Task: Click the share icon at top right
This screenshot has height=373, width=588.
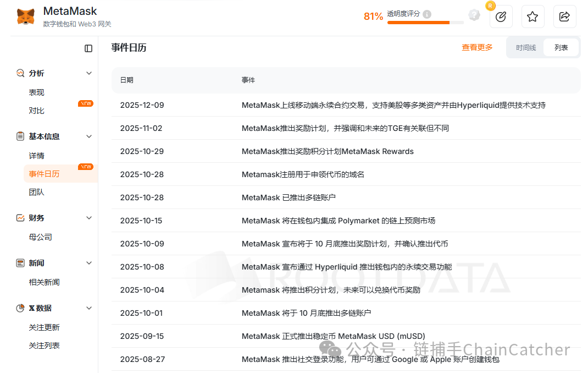Action: click(x=564, y=16)
